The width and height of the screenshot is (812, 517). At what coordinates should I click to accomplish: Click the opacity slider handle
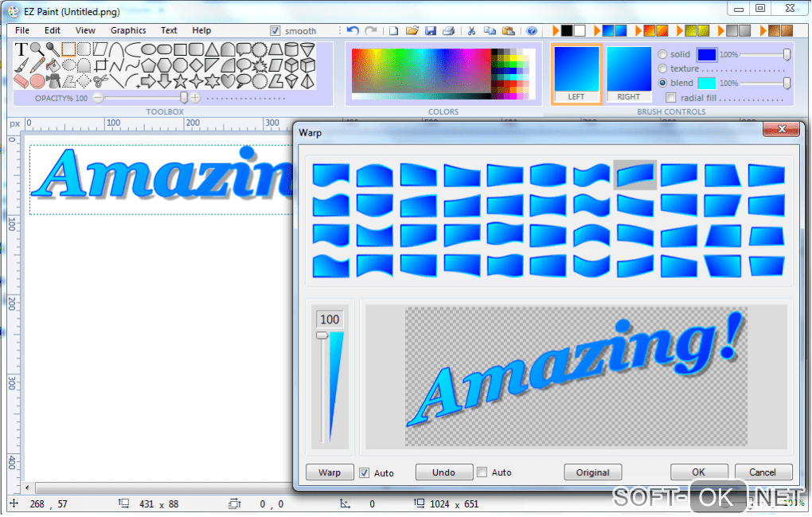[183, 97]
